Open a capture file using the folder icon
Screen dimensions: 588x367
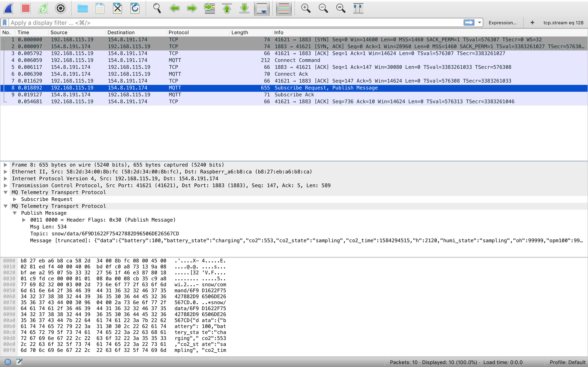click(82, 8)
